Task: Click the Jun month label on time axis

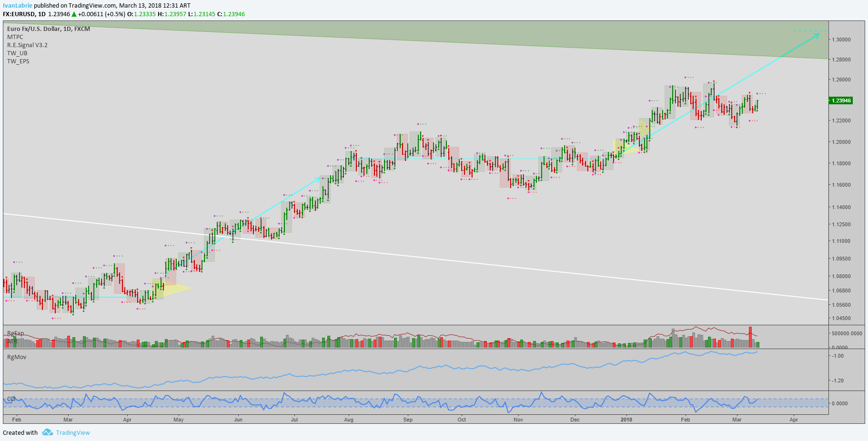Action: coord(238,420)
